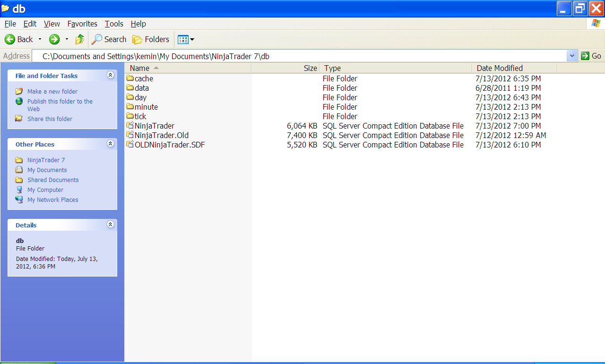Click the Shared Documents folder icon

coord(19,180)
